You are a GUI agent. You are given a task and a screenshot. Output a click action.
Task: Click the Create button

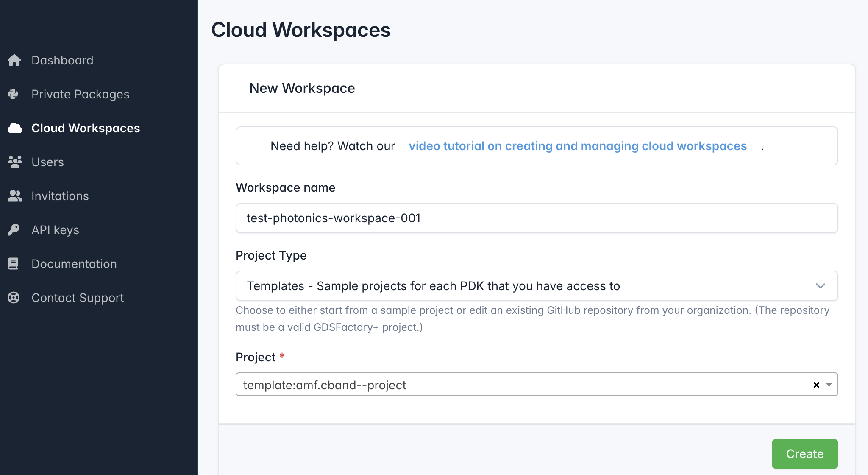[804, 453]
